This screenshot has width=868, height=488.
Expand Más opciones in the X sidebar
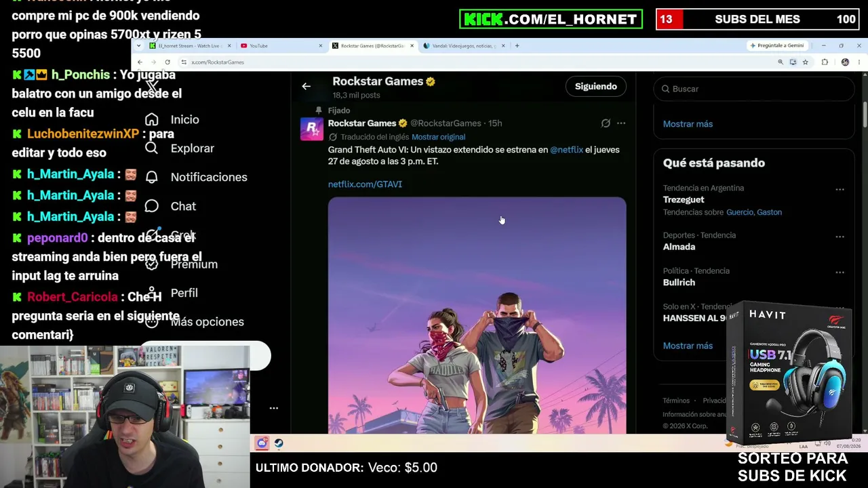pos(195,322)
